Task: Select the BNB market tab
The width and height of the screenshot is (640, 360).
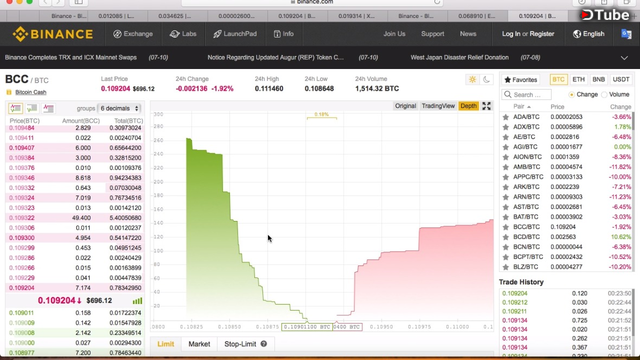Action: pyautogui.click(x=598, y=80)
